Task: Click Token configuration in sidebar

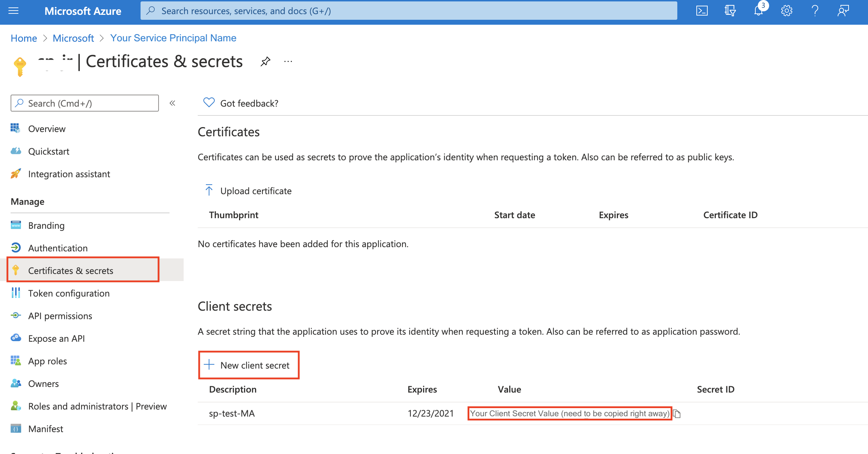Action: tap(68, 293)
